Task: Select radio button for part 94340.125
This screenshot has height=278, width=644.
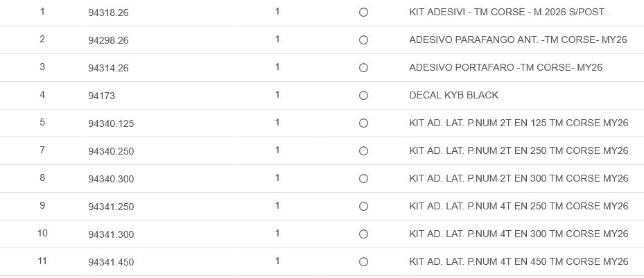Action: pos(363,123)
